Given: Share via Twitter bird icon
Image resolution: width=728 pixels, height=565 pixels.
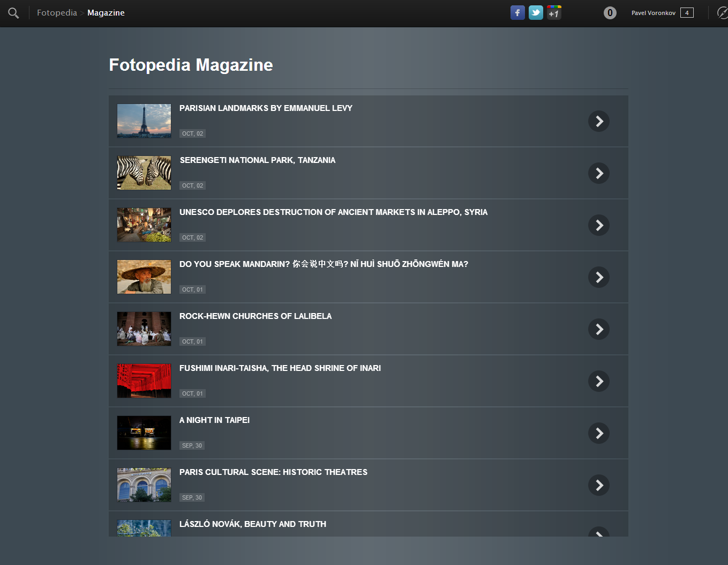Looking at the screenshot, I should [x=536, y=13].
